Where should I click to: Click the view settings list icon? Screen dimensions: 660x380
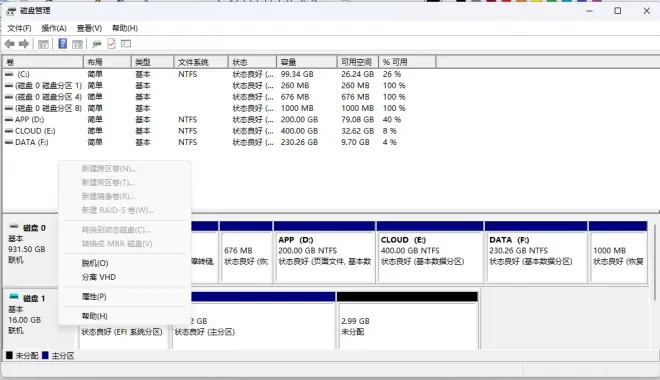pyautogui.click(x=126, y=44)
